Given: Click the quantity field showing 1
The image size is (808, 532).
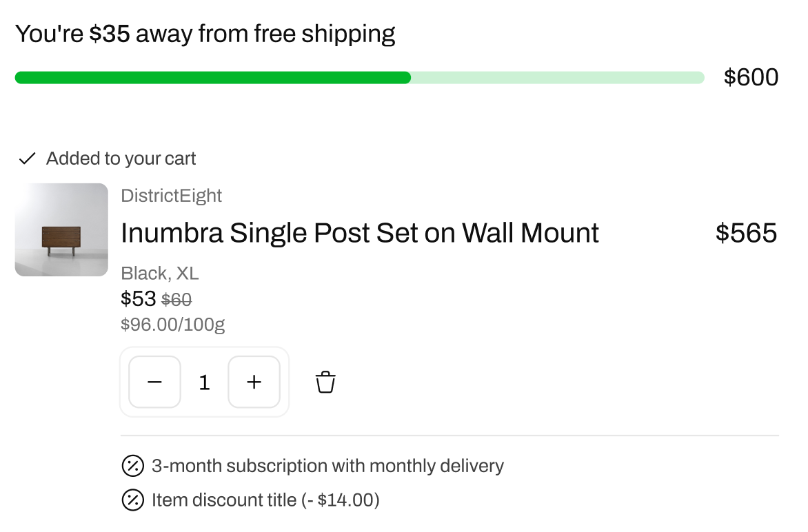Looking at the screenshot, I should [204, 382].
